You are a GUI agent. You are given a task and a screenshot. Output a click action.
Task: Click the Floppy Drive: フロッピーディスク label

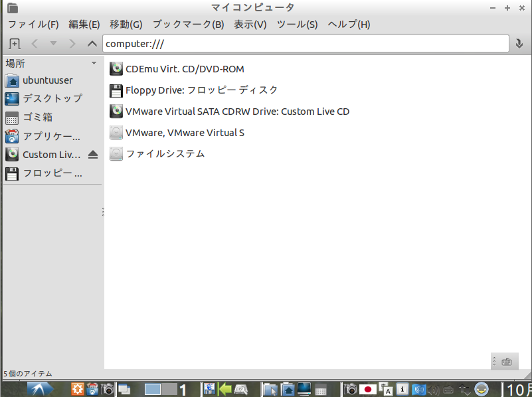[x=201, y=90]
